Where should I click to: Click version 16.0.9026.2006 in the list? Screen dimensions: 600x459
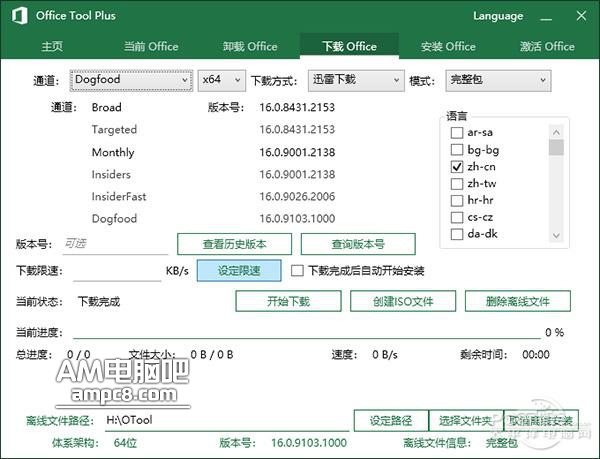coord(297,197)
